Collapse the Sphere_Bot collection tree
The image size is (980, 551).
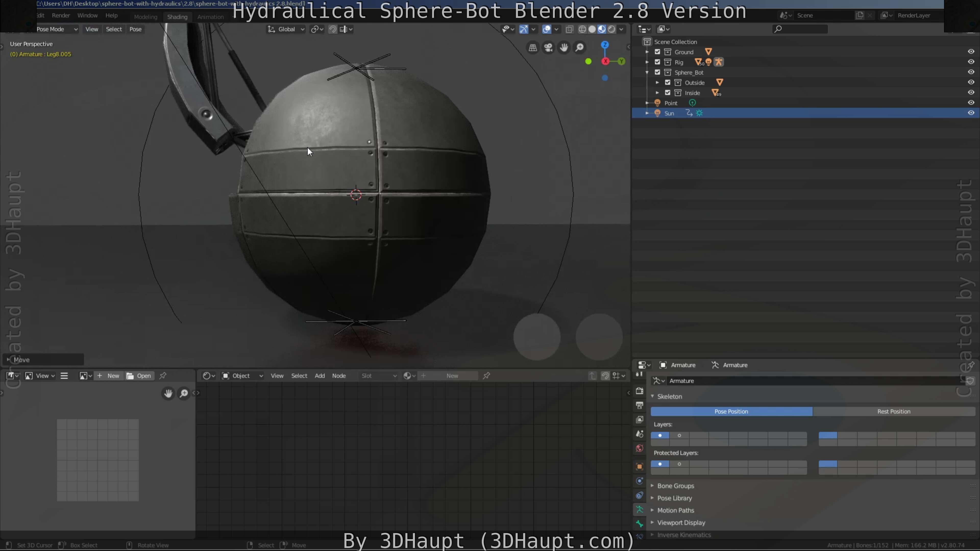coord(647,72)
